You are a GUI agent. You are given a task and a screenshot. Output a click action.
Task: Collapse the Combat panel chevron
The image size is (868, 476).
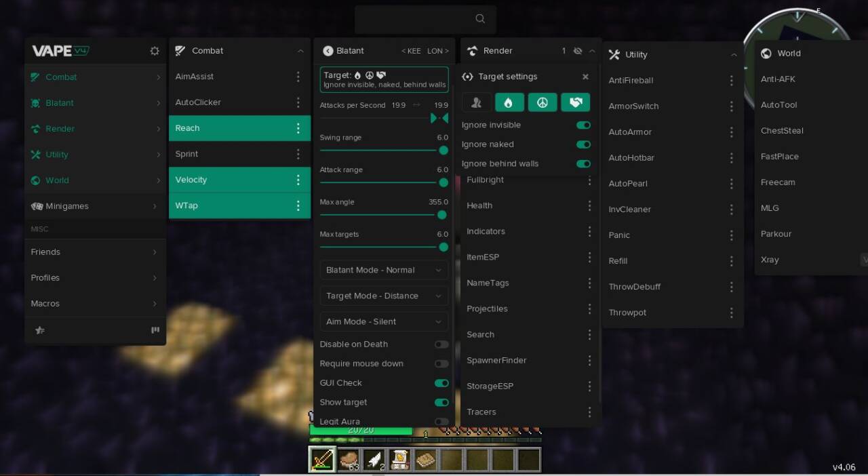click(x=300, y=51)
